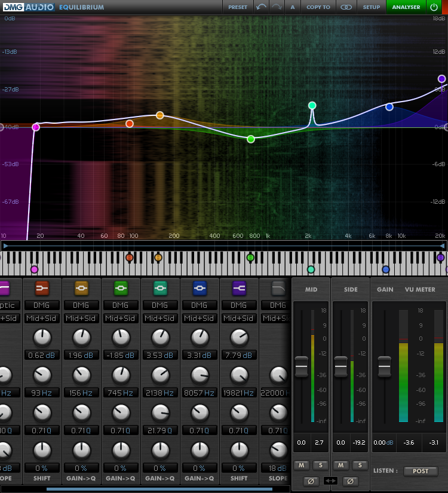This screenshot has width=448, height=493.
Task: Select the orange bell filter band icon
Action: (81, 289)
